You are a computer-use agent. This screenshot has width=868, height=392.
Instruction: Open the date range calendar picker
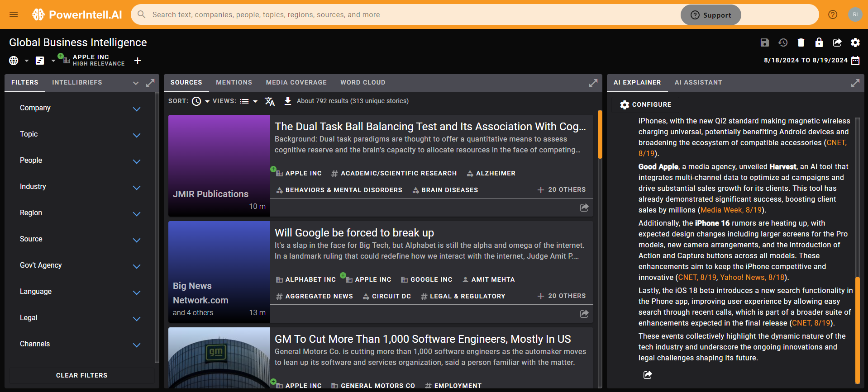point(855,61)
